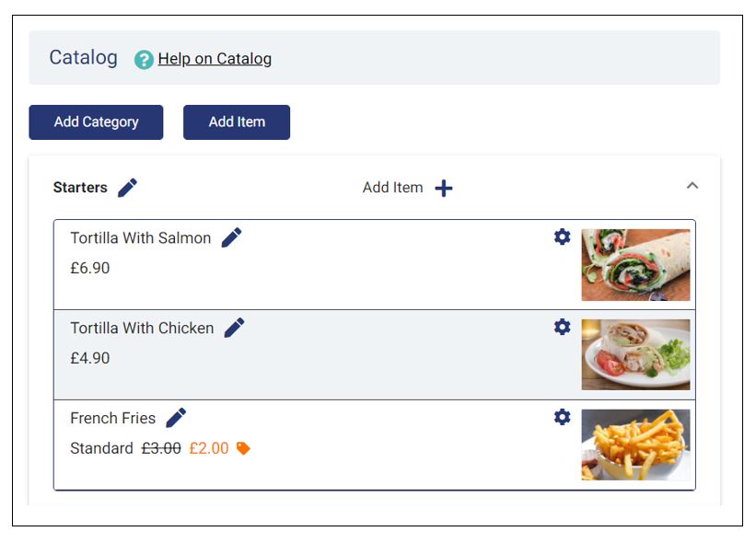Edit Tortilla With Salmon using pencil icon
Image resolution: width=756 pixels, height=543 pixels.
pos(231,237)
